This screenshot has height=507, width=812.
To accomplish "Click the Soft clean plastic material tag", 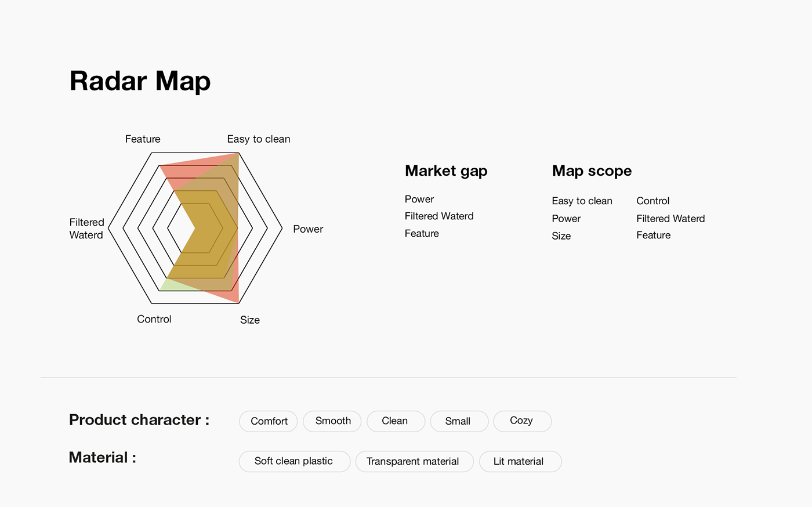I will pos(294,461).
